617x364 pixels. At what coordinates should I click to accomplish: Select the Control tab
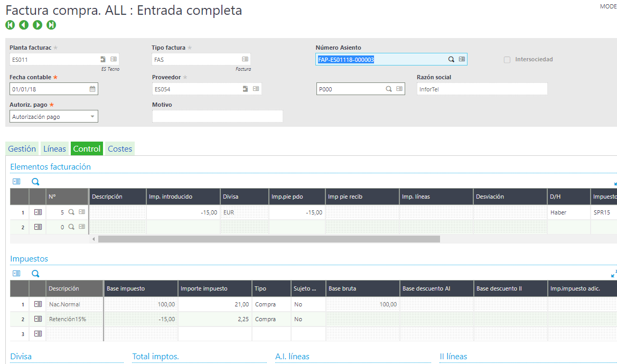[87, 149]
